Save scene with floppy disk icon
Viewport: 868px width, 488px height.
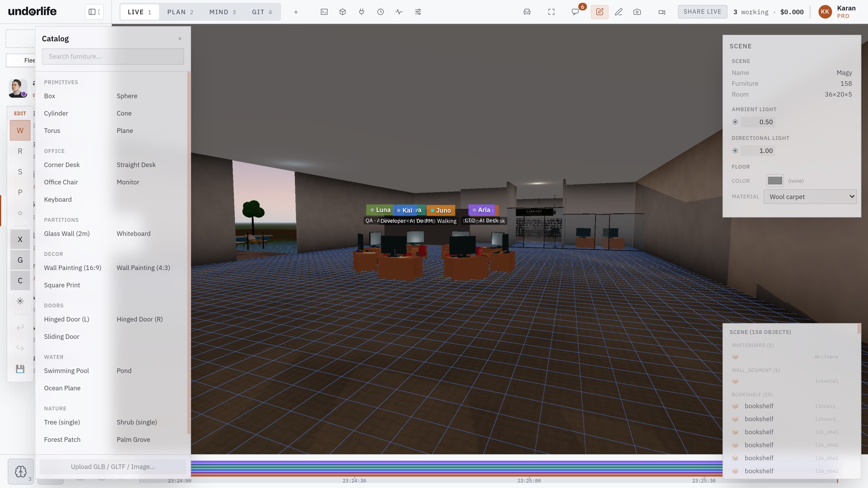pyautogui.click(x=20, y=369)
